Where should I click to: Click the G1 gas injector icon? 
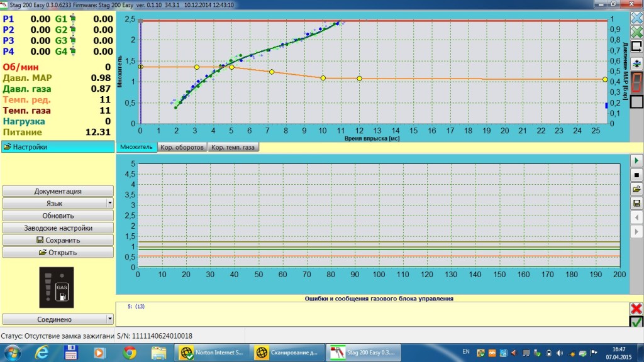(72, 19)
